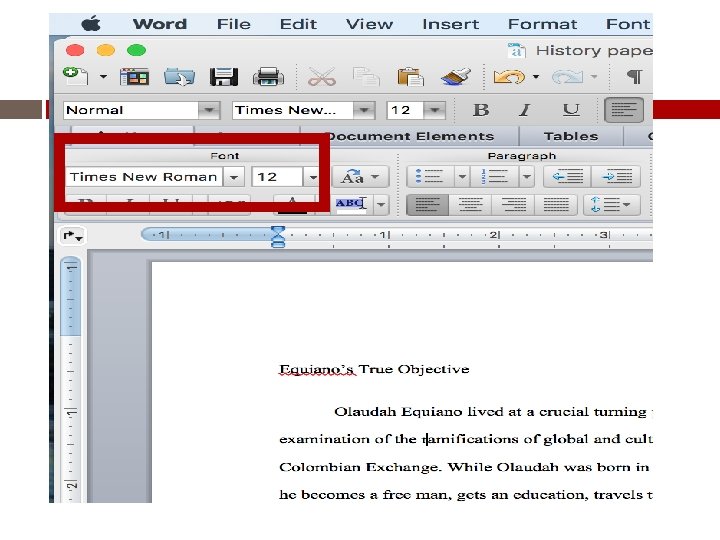This screenshot has height=540, width=720.
Task: Toggle align left in formatting toolbar
Action: (x=624, y=110)
